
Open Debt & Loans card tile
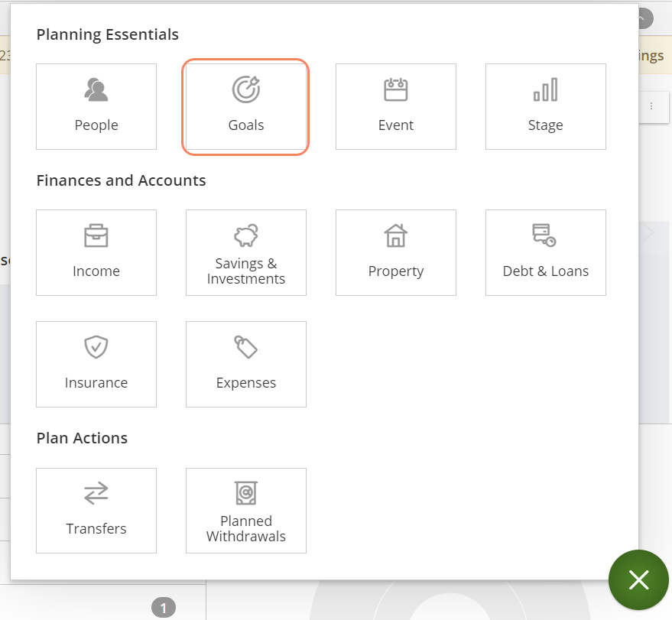pyautogui.click(x=546, y=252)
